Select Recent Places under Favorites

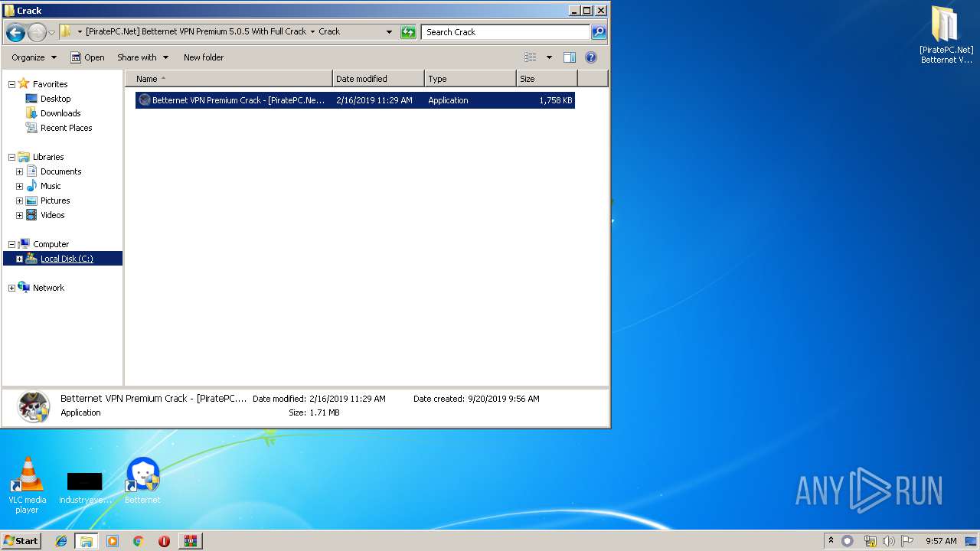click(x=66, y=128)
